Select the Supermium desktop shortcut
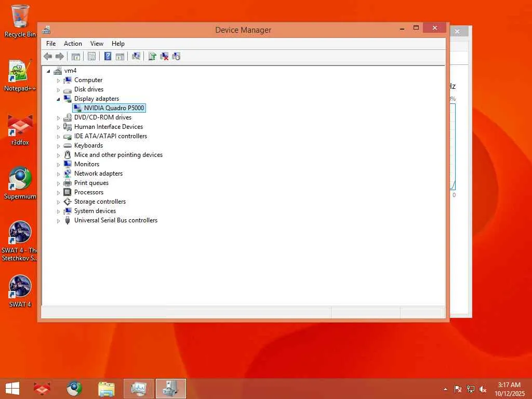Image resolution: width=532 pixels, height=399 pixels. (20, 183)
